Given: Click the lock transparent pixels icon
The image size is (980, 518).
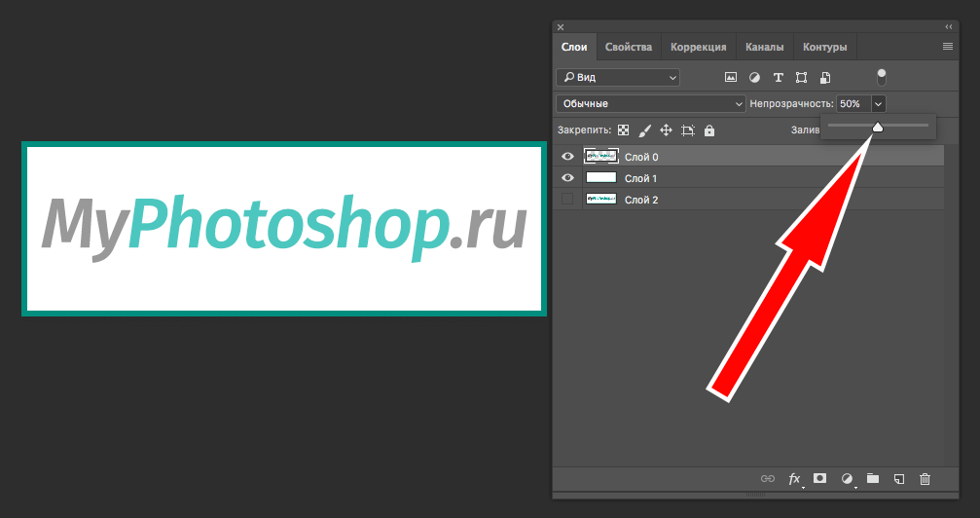Looking at the screenshot, I should point(623,130).
